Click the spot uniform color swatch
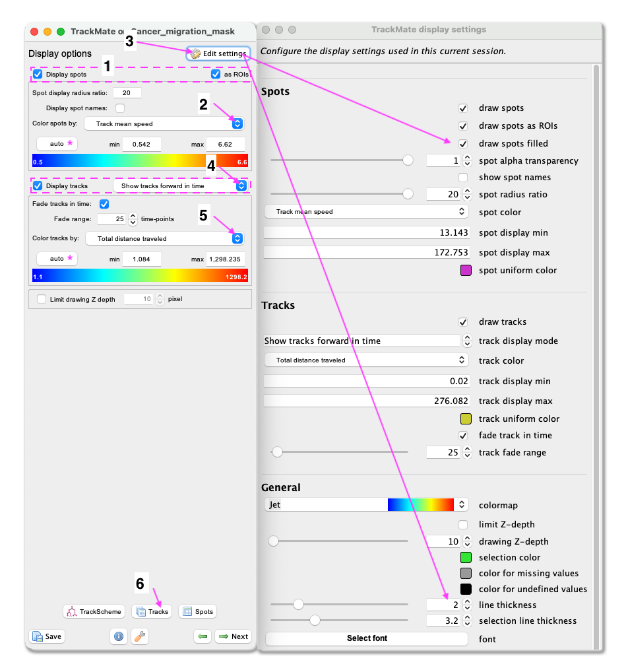Viewport: 626px width, 672px height. tap(466, 271)
